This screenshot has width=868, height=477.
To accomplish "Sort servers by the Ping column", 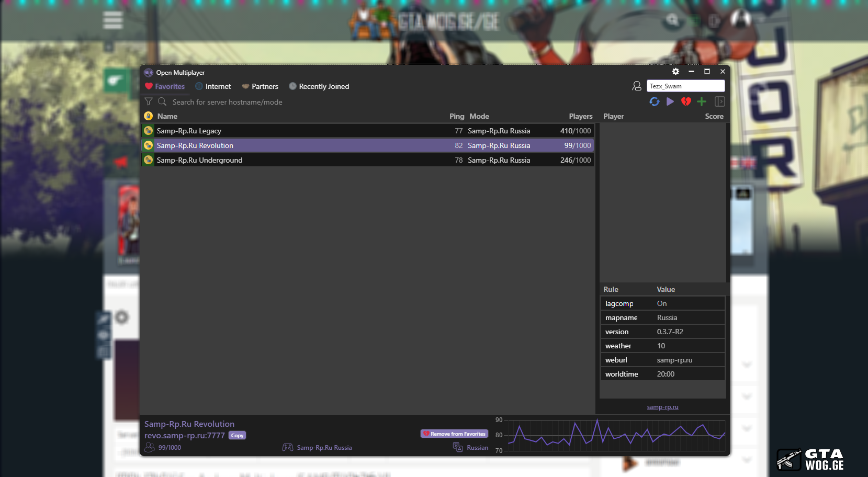I will 456,116.
